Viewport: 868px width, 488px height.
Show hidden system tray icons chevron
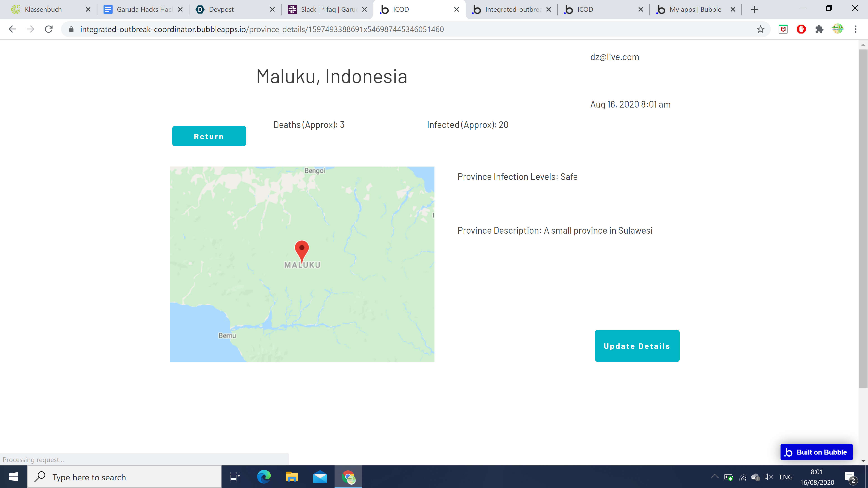(715, 476)
